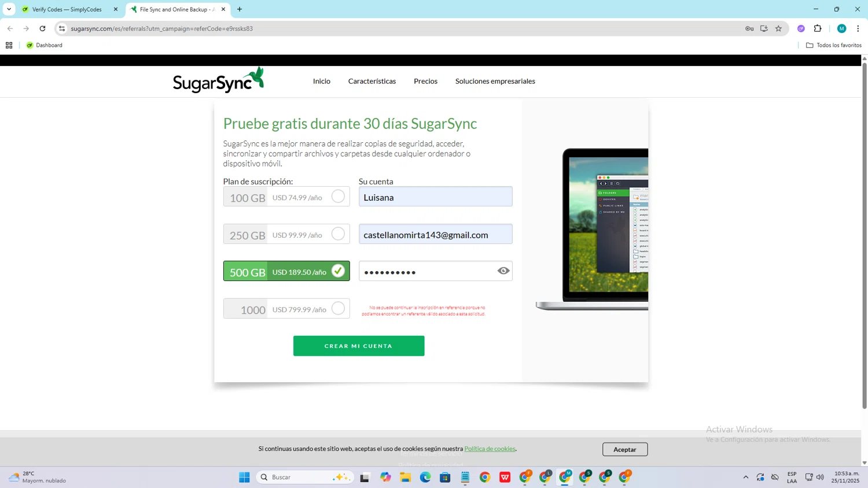Open the Chrome profile M avatar

[x=842, y=28]
